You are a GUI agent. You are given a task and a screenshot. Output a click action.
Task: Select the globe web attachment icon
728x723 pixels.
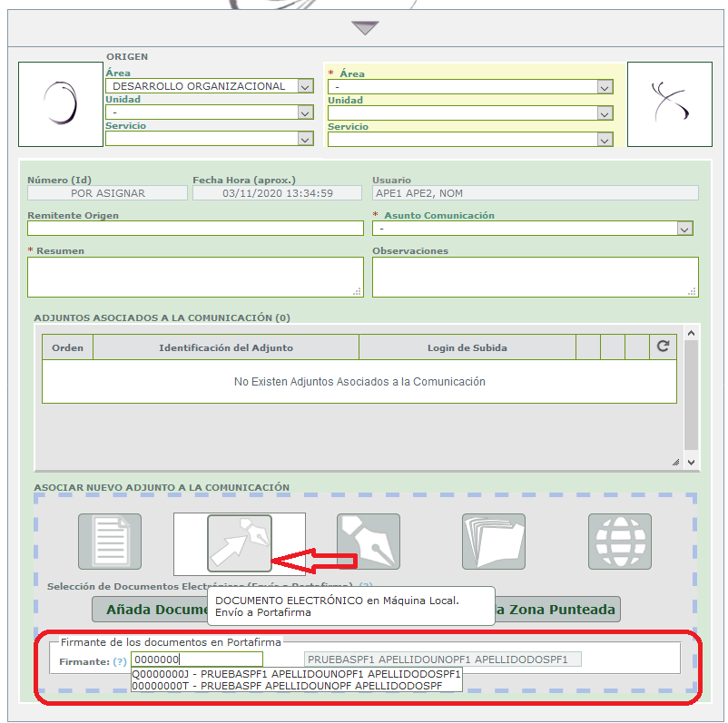click(620, 541)
